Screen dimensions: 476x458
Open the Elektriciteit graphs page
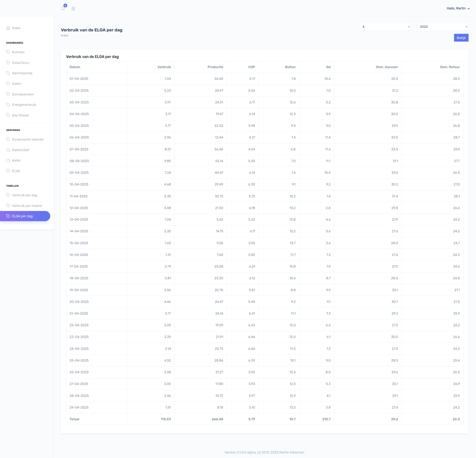pyautogui.click(x=20, y=150)
